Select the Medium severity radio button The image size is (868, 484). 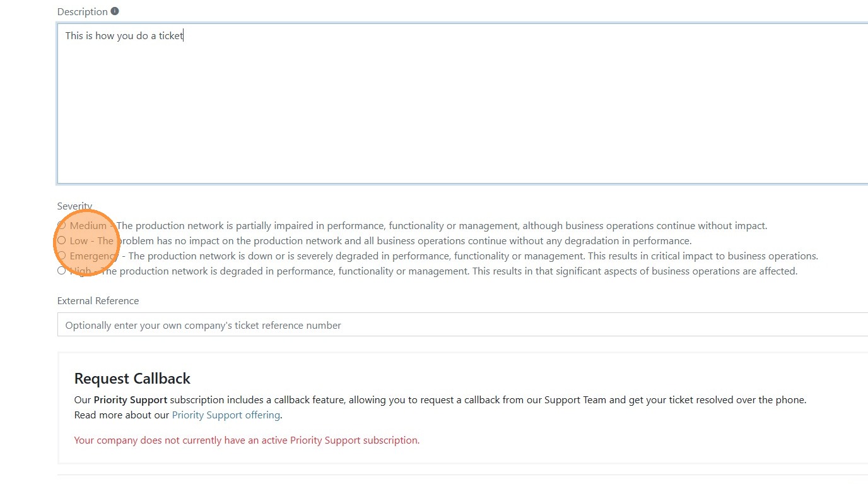click(x=61, y=225)
